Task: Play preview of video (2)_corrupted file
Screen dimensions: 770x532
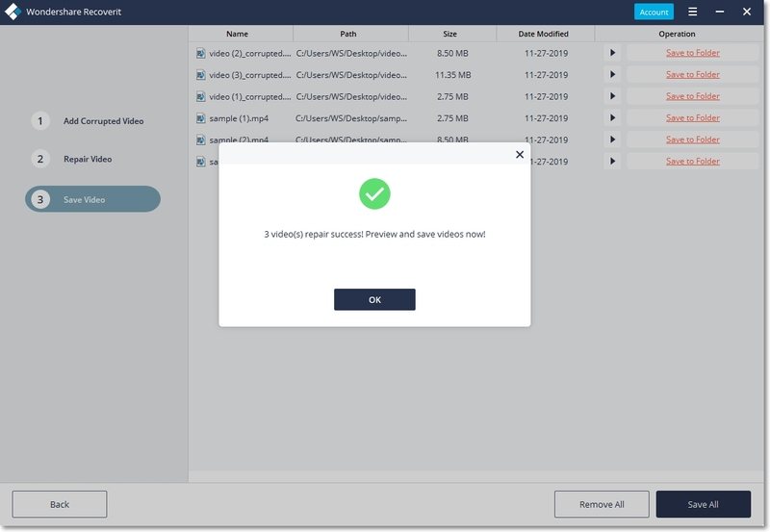Action: click(612, 53)
